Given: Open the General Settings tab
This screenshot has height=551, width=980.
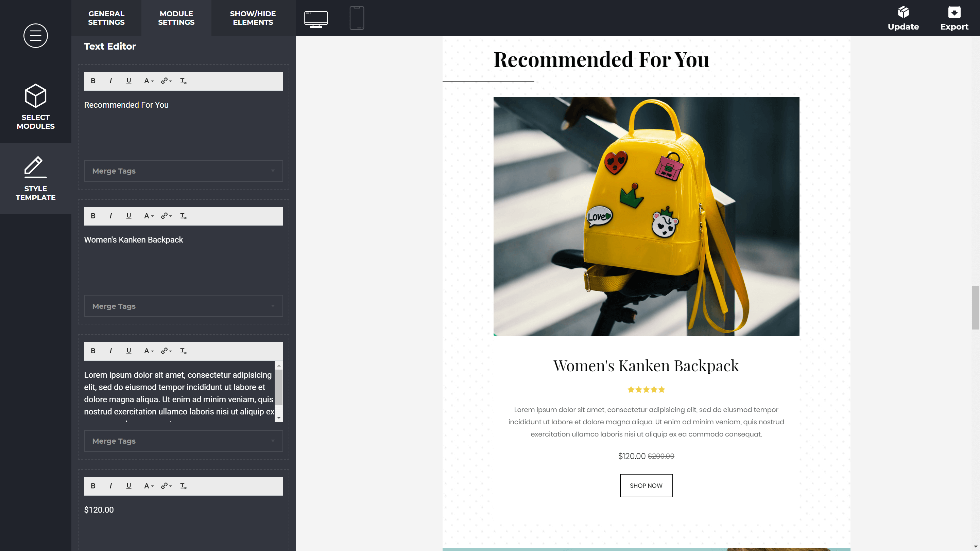Looking at the screenshot, I should click(106, 18).
